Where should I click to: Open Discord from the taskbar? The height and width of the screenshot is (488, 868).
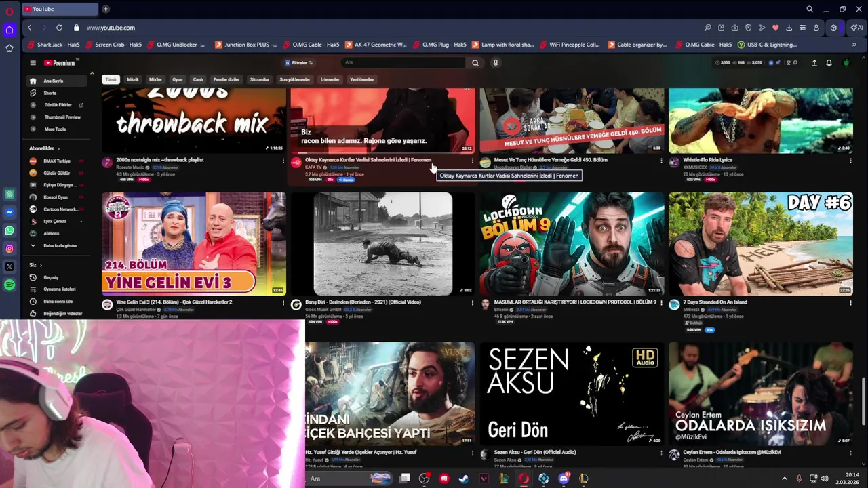coord(564,479)
